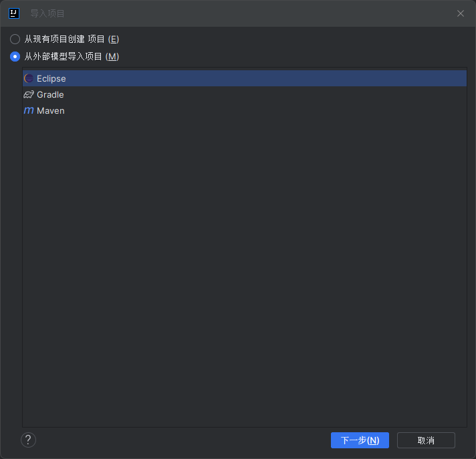Select the 从现有项目创建项目 radio button

click(x=15, y=39)
